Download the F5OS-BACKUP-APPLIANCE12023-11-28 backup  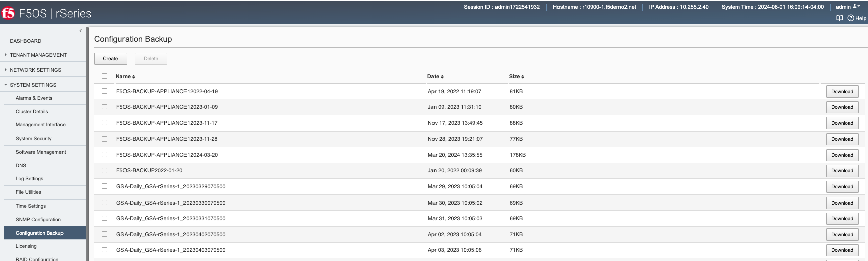click(842, 139)
